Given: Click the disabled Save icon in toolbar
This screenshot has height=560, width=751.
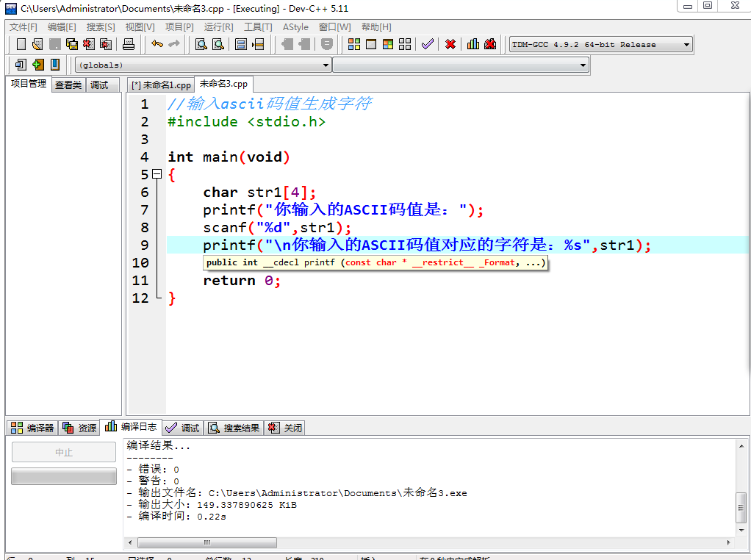Looking at the screenshot, I should 55,45.
